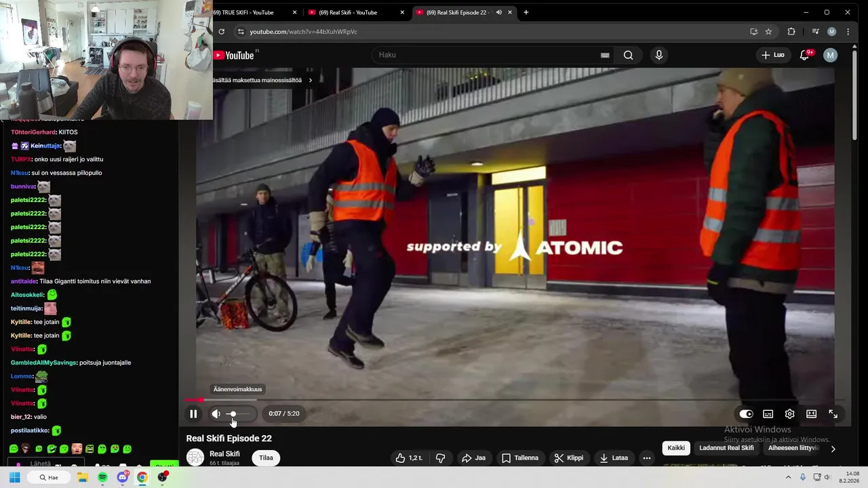
Task: Open Chrome extensions puzzle icon
Action: (x=791, y=31)
